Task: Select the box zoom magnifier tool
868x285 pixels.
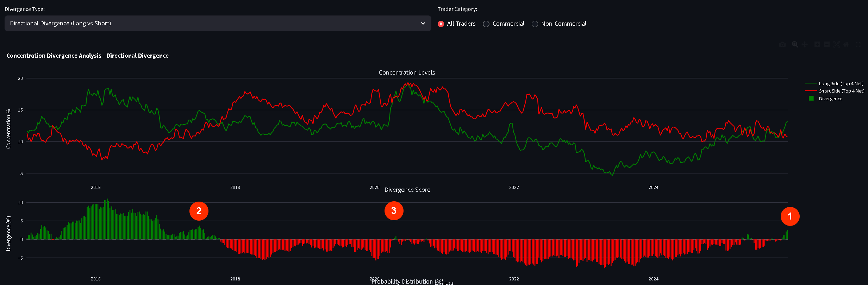Action: click(x=795, y=44)
